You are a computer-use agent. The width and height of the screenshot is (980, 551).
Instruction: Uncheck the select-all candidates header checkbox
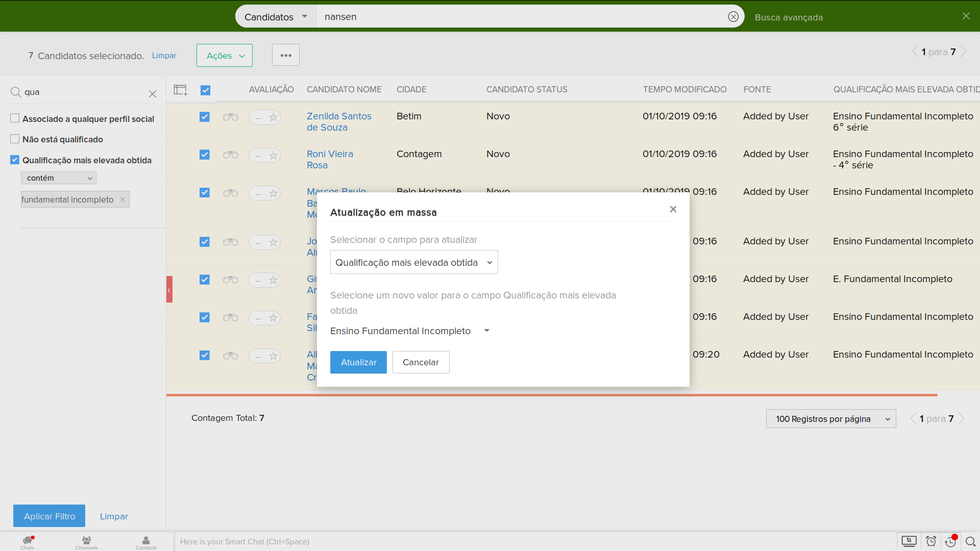(205, 90)
